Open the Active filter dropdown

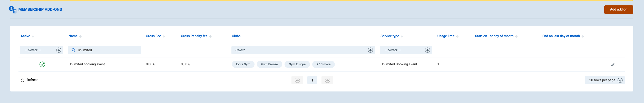tap(42, 50)
